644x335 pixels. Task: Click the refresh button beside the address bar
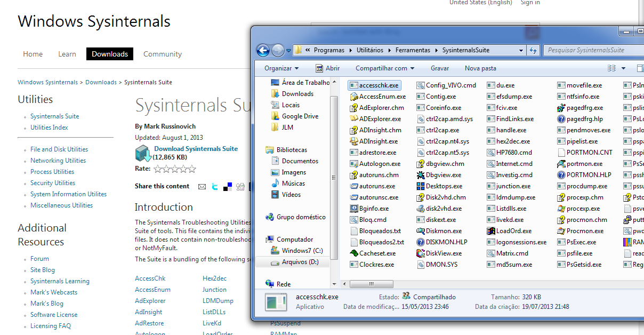coord(533,50)
